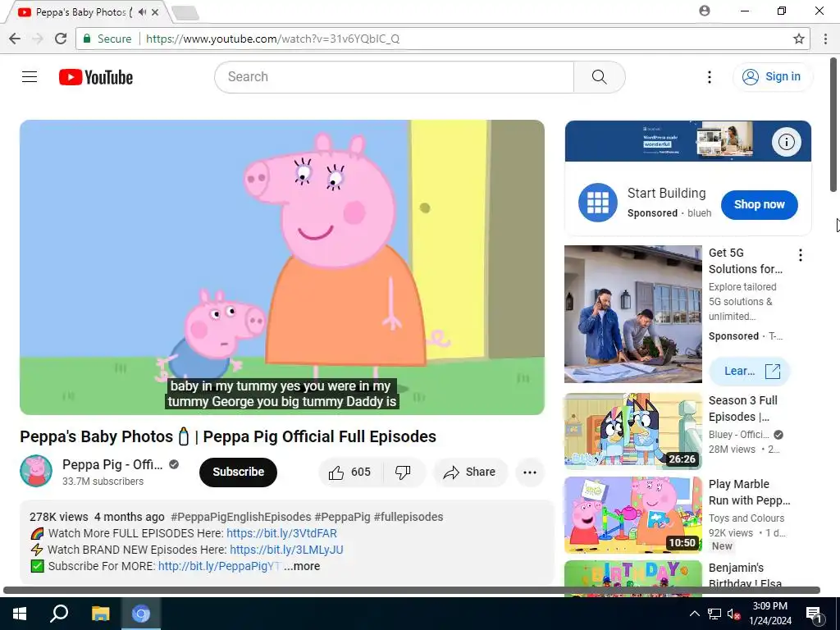Open Play Marble Run with Pepp... title
This screenshot has width=840, height=630.
click(749, 492)
